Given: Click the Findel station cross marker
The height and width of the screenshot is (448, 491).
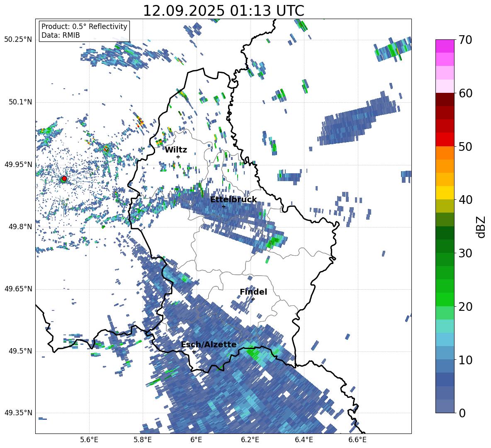Looking at the screenshot, I should 253,299.
